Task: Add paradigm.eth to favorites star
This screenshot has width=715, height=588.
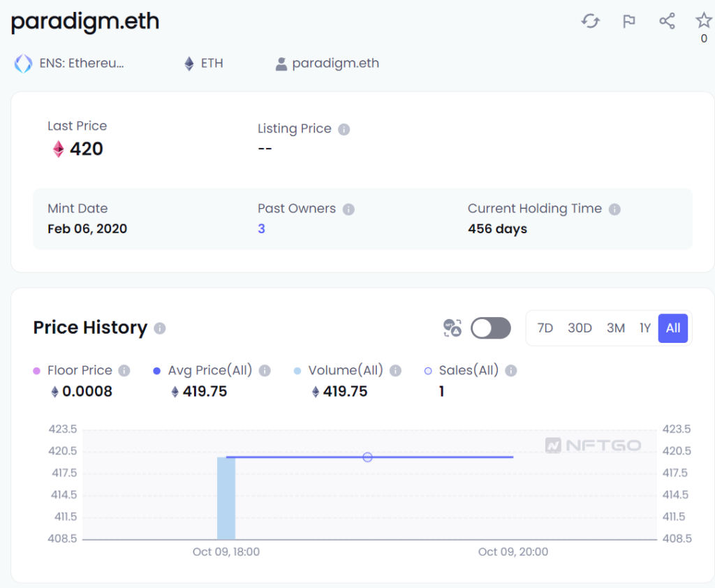Action: 704,20
